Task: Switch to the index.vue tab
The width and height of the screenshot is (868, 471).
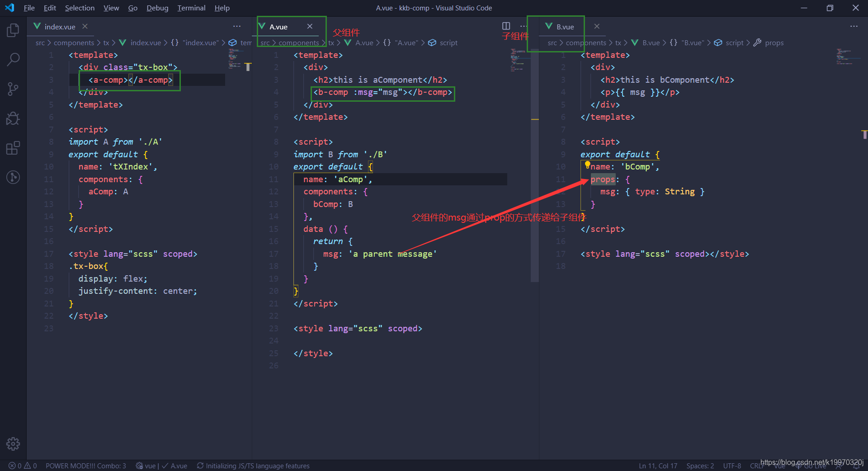Action: pos(60,27)
